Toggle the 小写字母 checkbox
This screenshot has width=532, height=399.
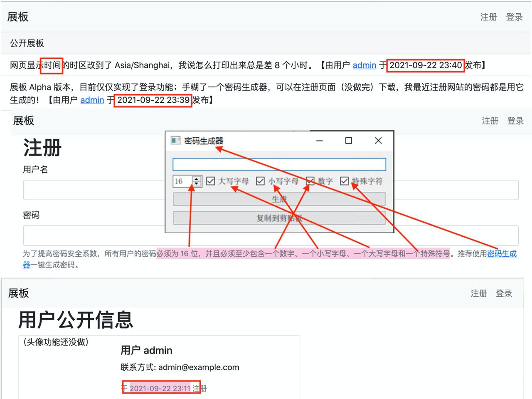pyautogui.click(x=260, y=181)
